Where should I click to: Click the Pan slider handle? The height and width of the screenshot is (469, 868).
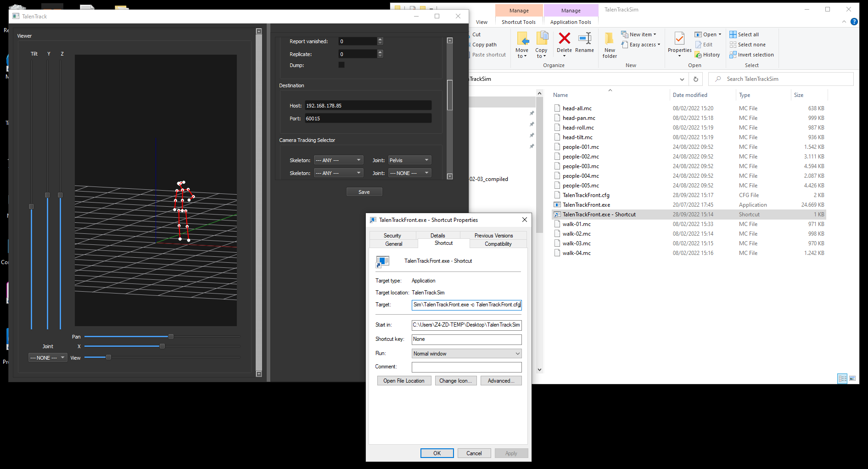tap(171, 337)
